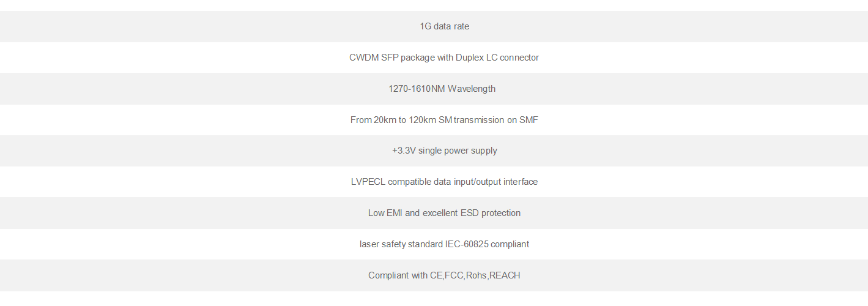Image resolution: width=868 pixels, height=306 pixels.
Task: Click the Low EMI and ESD protection row
Action: (444, 213)
